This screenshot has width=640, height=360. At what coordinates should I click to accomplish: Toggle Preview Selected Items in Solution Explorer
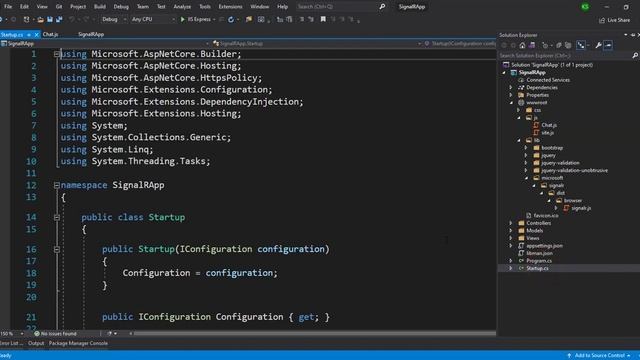click(608, 45)
